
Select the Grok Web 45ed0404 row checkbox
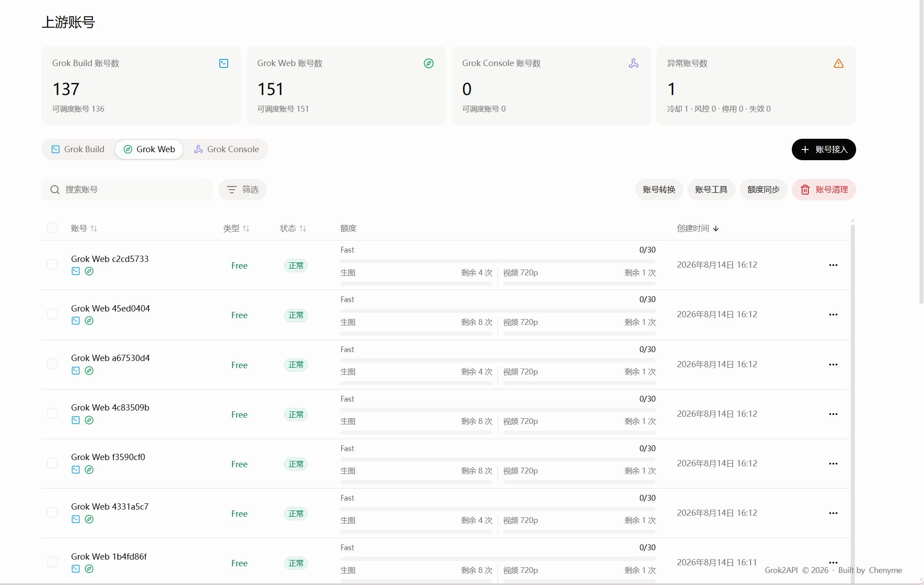click(52, 314)
